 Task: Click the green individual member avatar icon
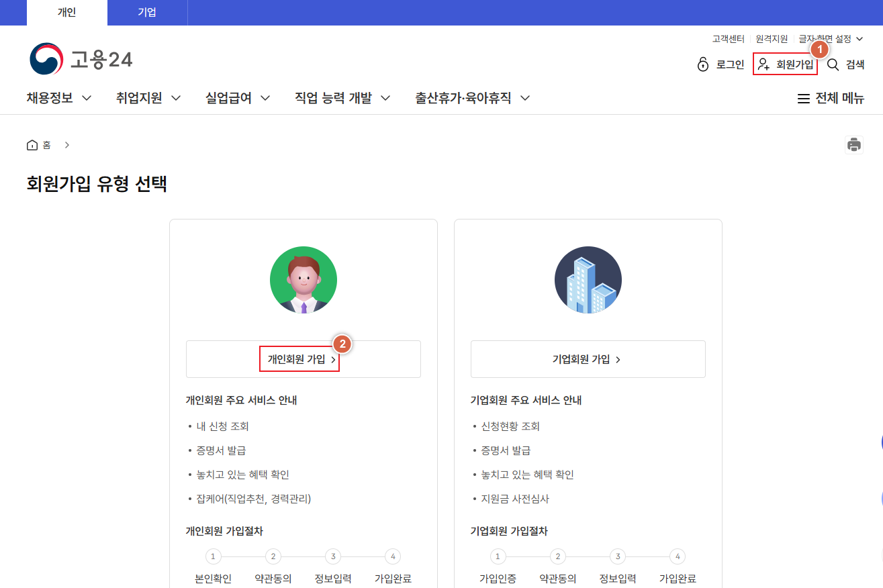[x=304, y=279]
